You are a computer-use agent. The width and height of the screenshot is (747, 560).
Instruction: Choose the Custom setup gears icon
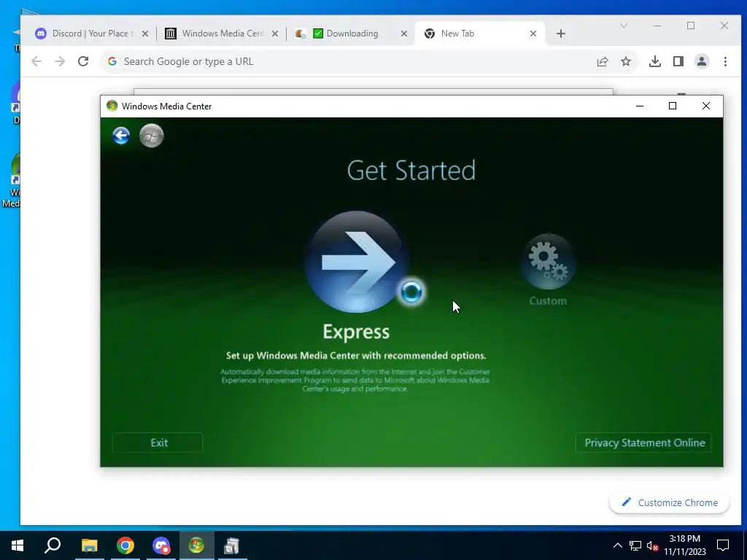coord(548,261)
